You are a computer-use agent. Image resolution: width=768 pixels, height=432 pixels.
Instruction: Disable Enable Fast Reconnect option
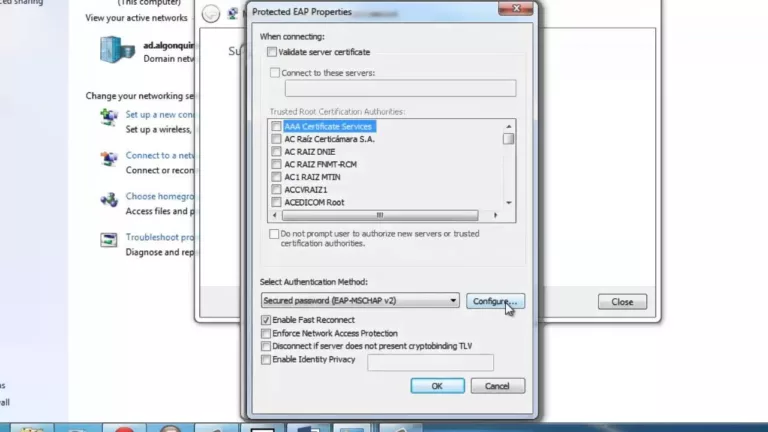266,320
